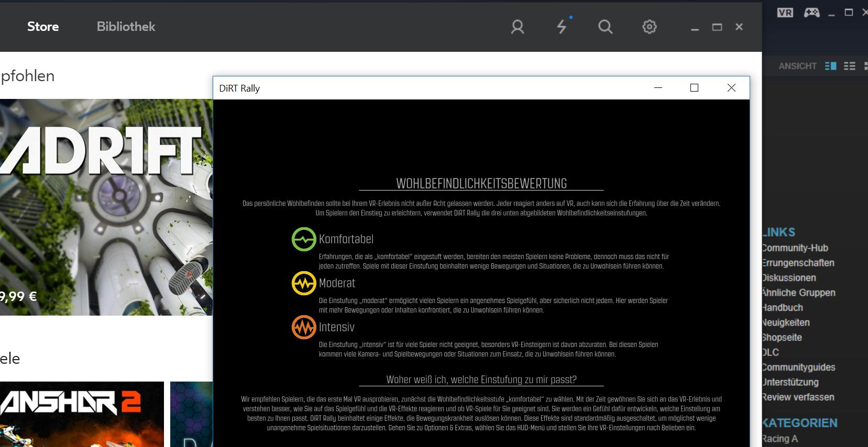Click the KATEGORIEN heading in Steam
This screenshot has height=447, width=868.
800,423
